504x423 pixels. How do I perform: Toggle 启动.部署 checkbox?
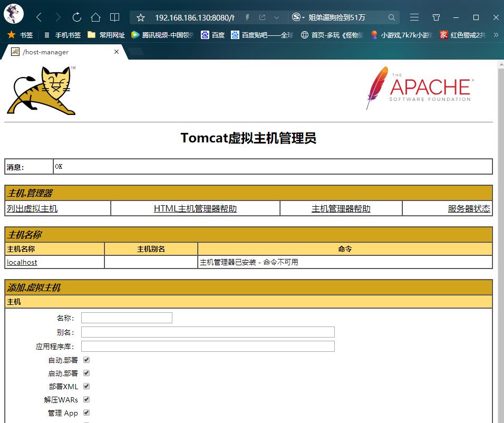[x=86, y=373]
